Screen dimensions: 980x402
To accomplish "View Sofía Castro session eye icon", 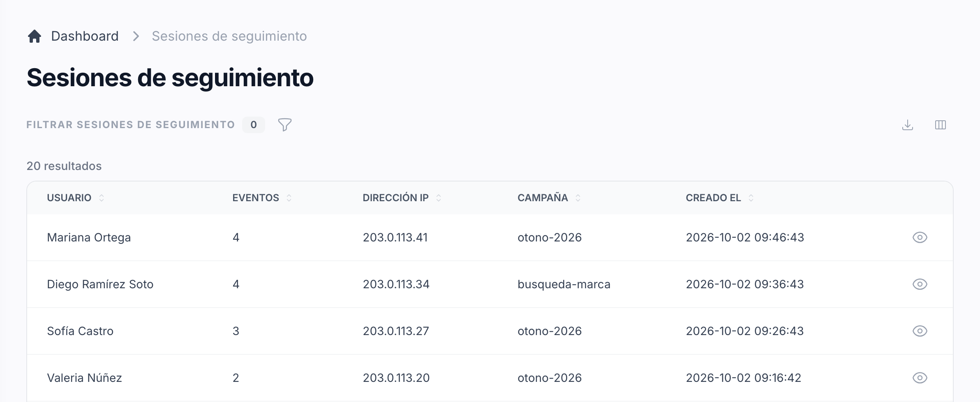I will click(x=920, y=331).
